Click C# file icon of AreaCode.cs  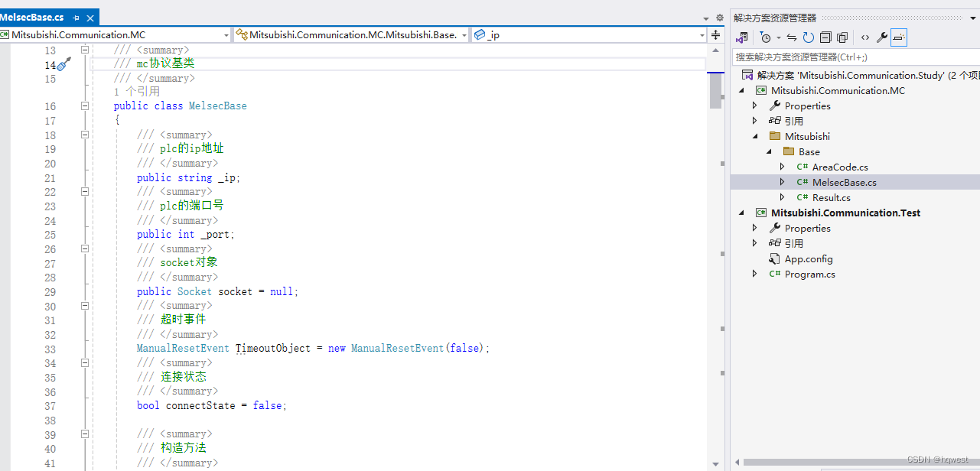point(803,167)
